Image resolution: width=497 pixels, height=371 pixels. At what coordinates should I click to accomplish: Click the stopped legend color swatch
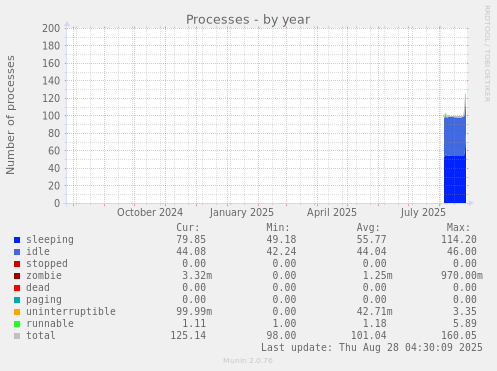click(17, 264)
